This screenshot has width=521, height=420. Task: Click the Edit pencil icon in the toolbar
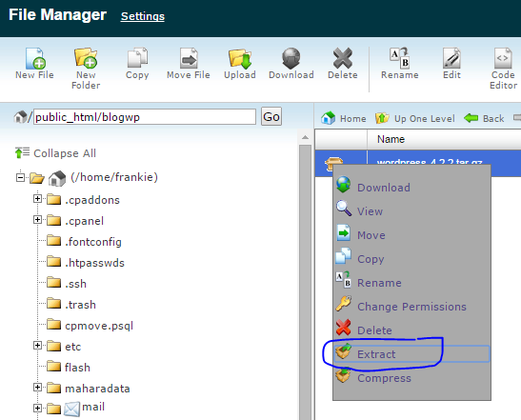tap(451, 58)
